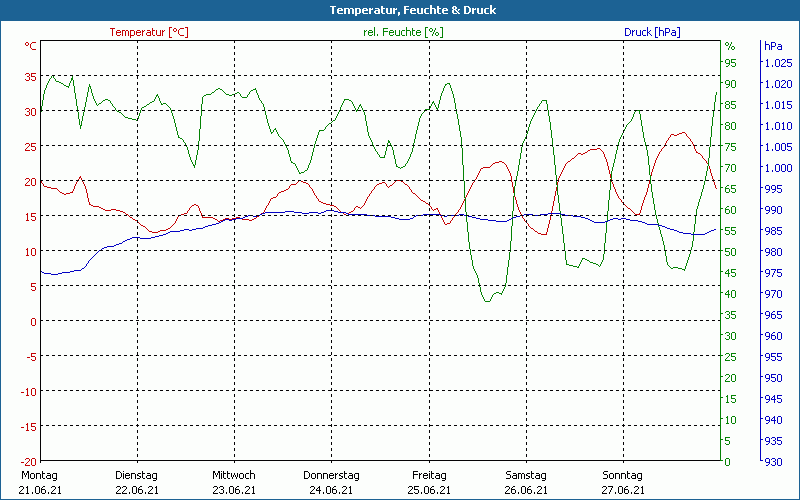Click the red '25' temperature axis tick
Image resolution: width=800 pixels, height=500 pixels.
(x=31, y=147)
